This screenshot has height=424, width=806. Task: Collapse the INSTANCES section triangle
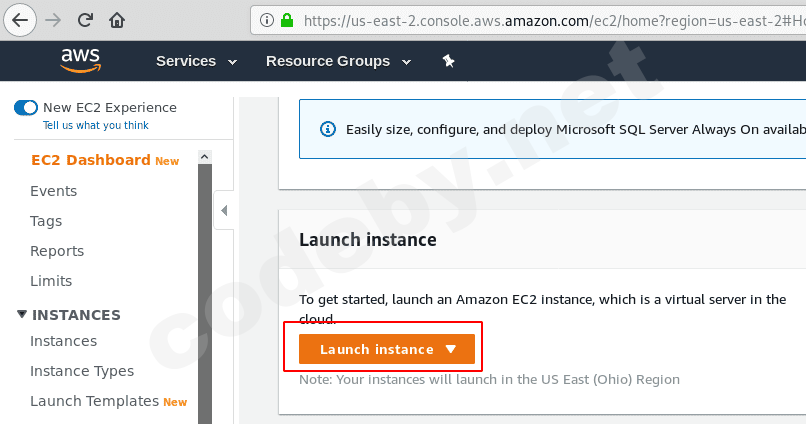(x=22, y=314)
